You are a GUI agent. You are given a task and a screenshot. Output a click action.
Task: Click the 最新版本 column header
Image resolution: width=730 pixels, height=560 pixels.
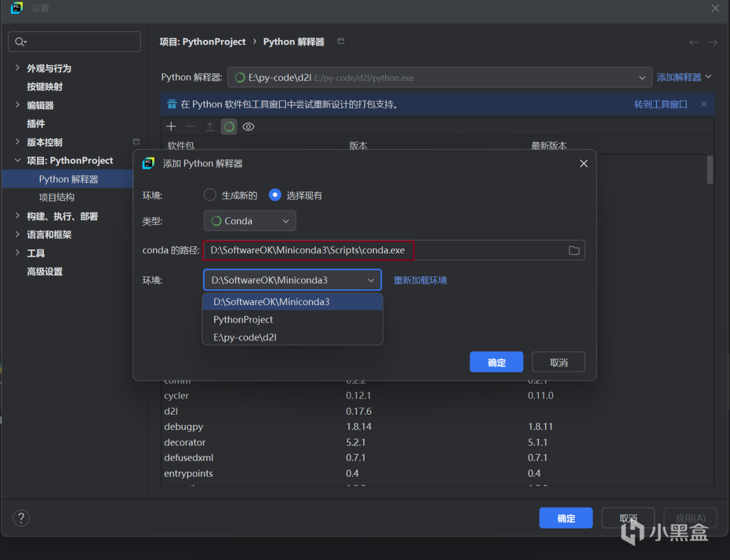pos(549,145)
